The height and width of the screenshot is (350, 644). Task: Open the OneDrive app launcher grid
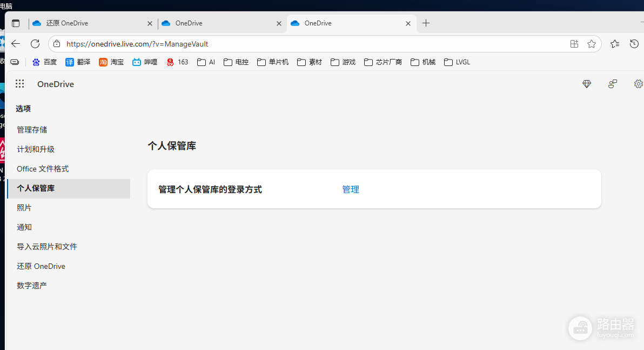click(x=19, y=84)
